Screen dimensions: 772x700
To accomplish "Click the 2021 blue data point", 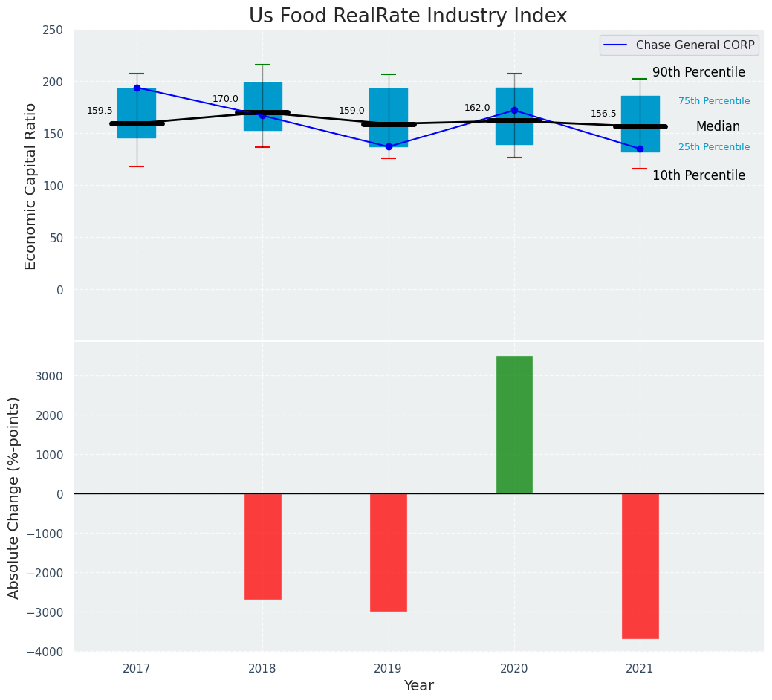I will pos(640,149).
